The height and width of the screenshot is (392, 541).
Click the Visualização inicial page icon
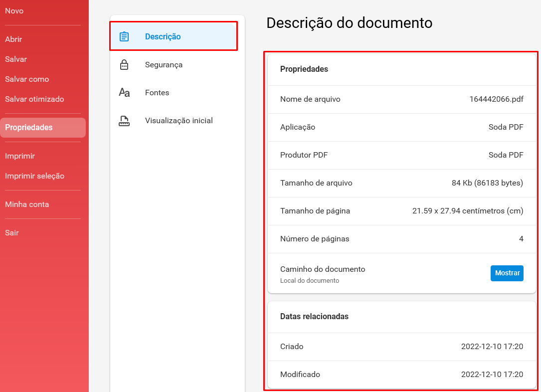tap(124, 121)
